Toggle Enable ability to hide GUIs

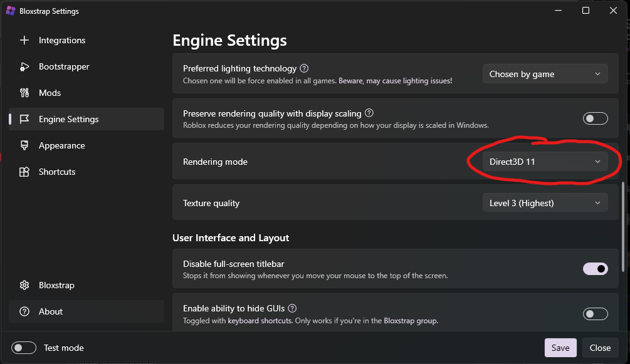click(x=595, y=314)
